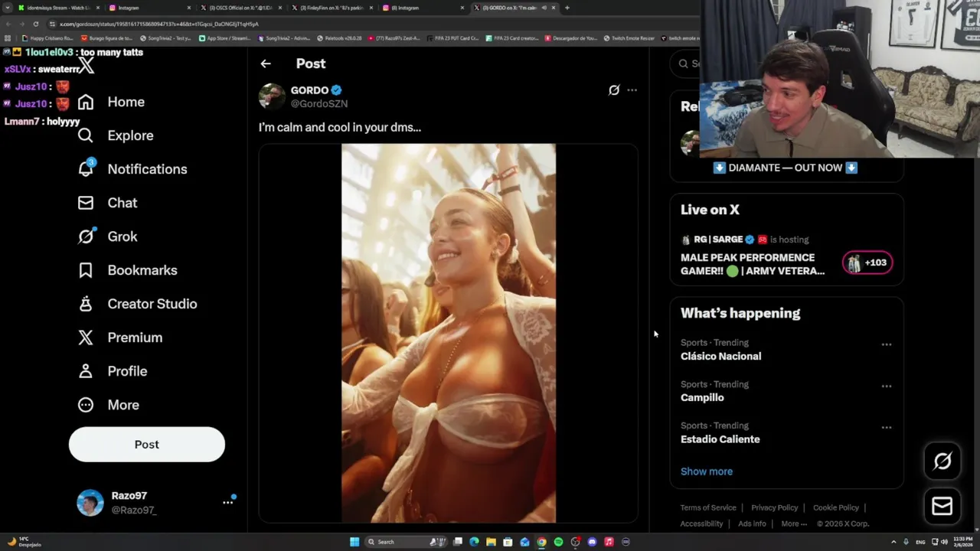Open the post's photo
Screen dimensions: 980x551
449,333
